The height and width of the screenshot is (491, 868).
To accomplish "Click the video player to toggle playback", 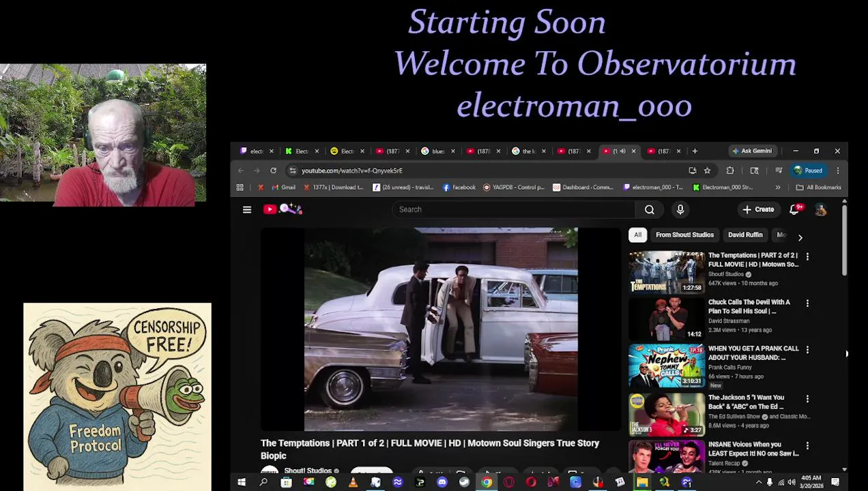I will (x=441, y=330).
